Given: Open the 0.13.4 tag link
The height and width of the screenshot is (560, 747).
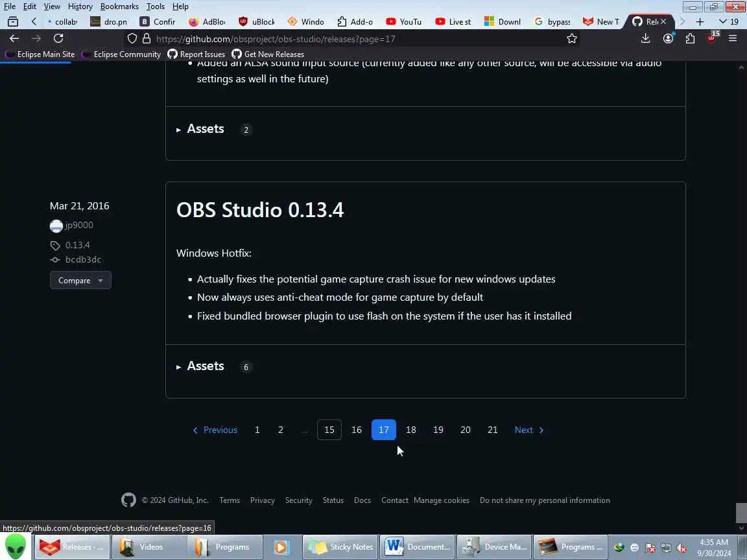Looking at the screenshot, I should 77,245.
